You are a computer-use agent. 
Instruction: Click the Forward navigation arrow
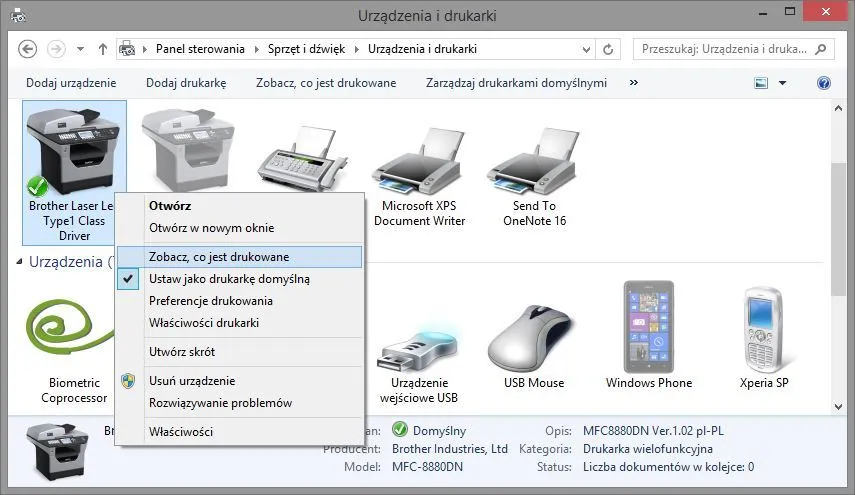click(56, 49)
